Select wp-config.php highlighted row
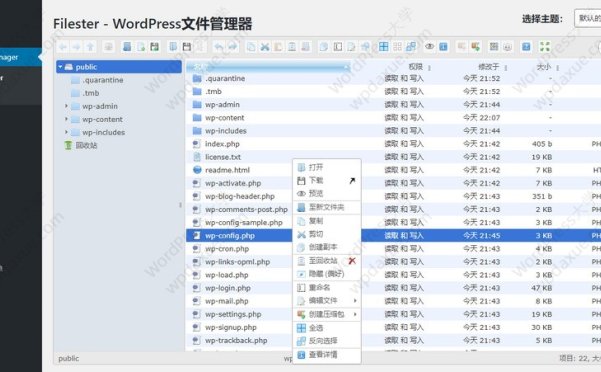Image resolution: width=601 pixels, height=372 pixels. 393,236
